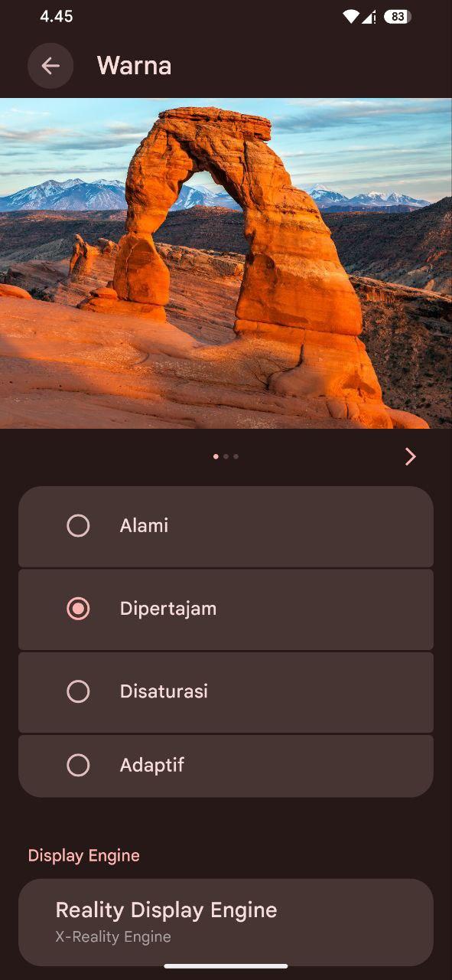Tap the first active page indicator dot
Screen dimensions: 452x980
(216, 456)
